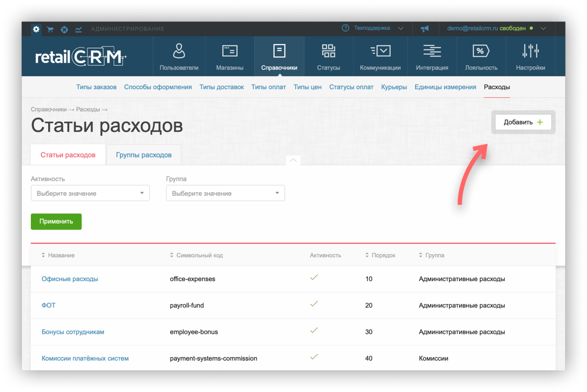
Task: Click the crosshair marketing icon
Action: 64,29
